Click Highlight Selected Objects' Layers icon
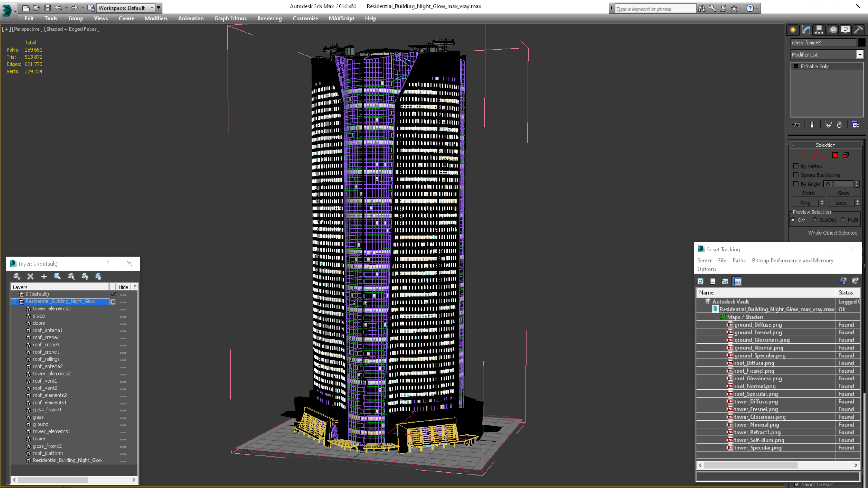The height and width of the screenshot is (488, 868). [x=71, y=277]
